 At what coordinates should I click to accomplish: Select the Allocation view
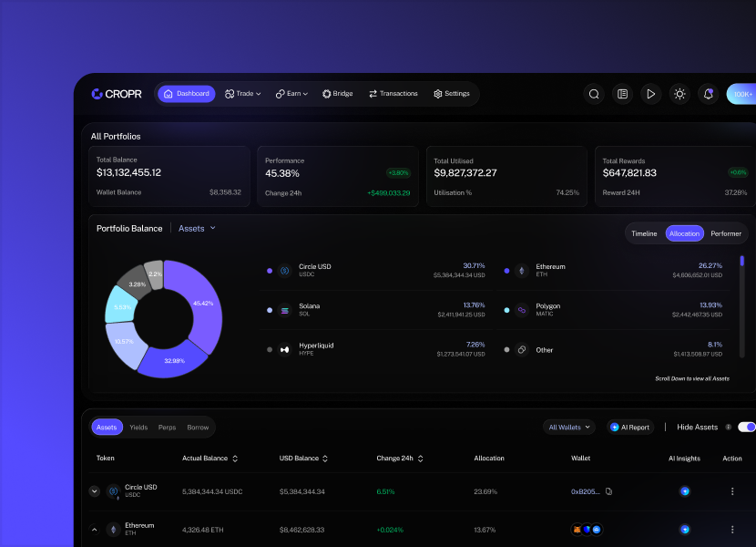tap(684, 233)
